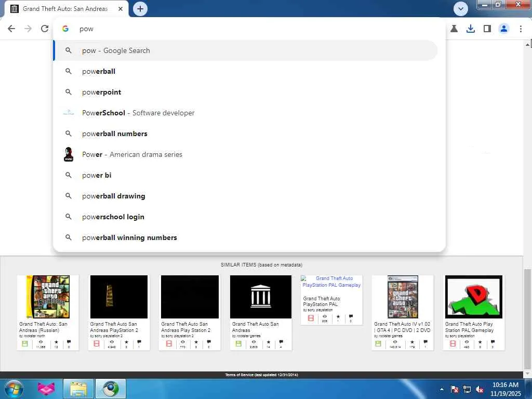532x399 pixels.
Task: Open the 10:16 AM clock in taskbar
Action: 505,389
